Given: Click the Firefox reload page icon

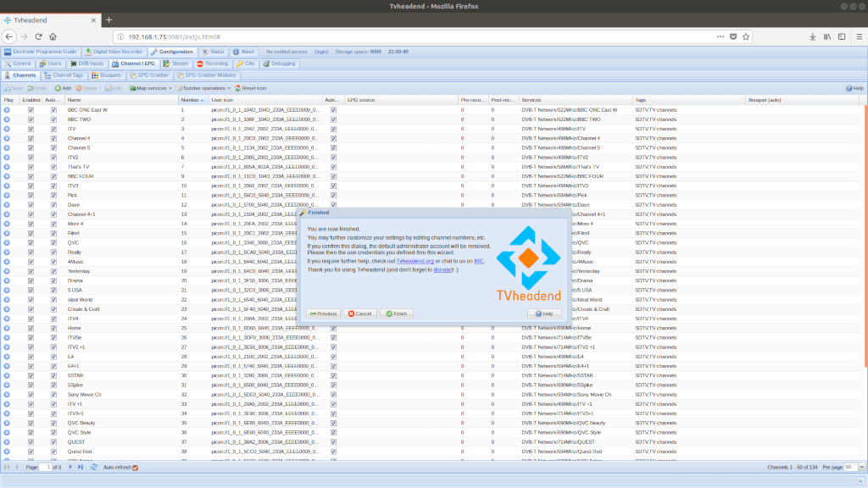Looking at the screenshot, I should 38,36.
